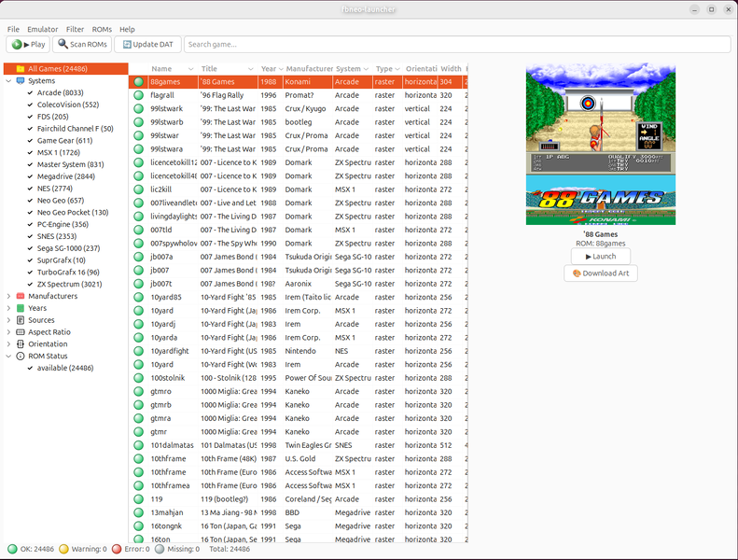This screenshot has width=738, height=560.
Task: Click the green status icon for 119
Action: (x=138, y=498)
